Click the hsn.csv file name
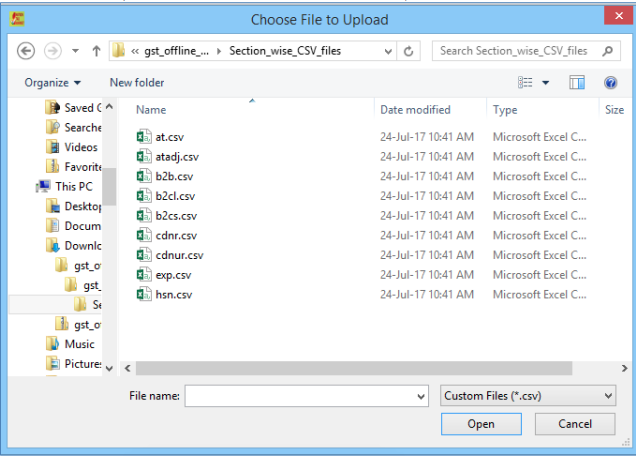 point(174,295)
